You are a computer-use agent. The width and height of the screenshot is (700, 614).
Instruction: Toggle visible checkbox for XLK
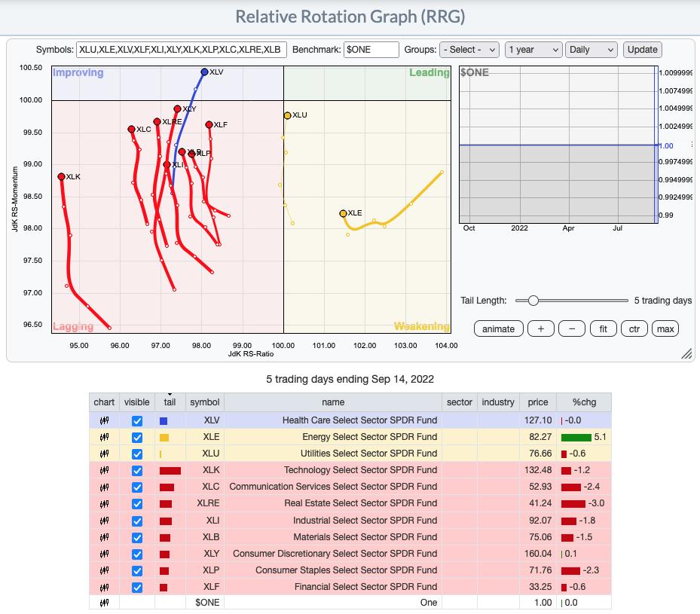137,471
